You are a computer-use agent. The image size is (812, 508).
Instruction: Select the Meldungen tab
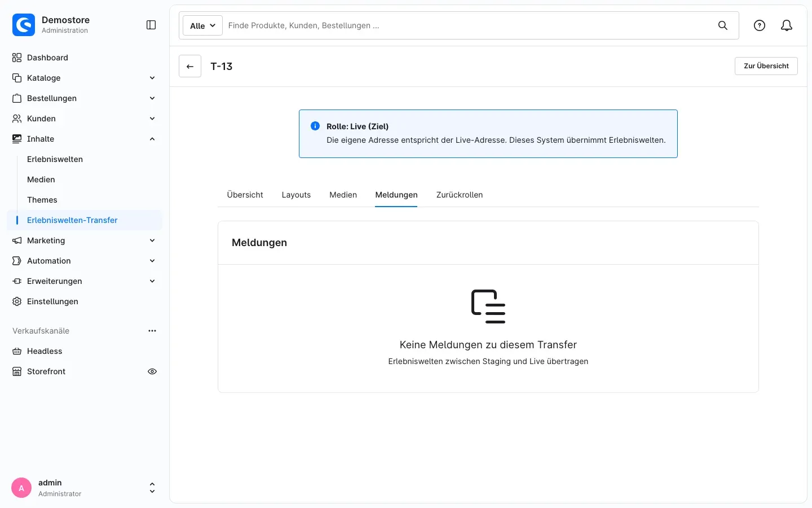pos(396,195)
